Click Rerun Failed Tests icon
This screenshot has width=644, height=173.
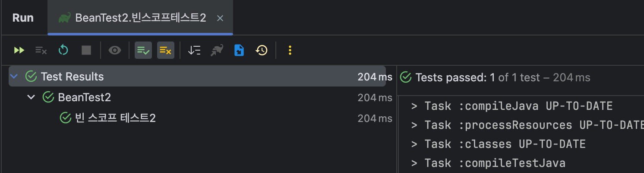tap(41, 51)
